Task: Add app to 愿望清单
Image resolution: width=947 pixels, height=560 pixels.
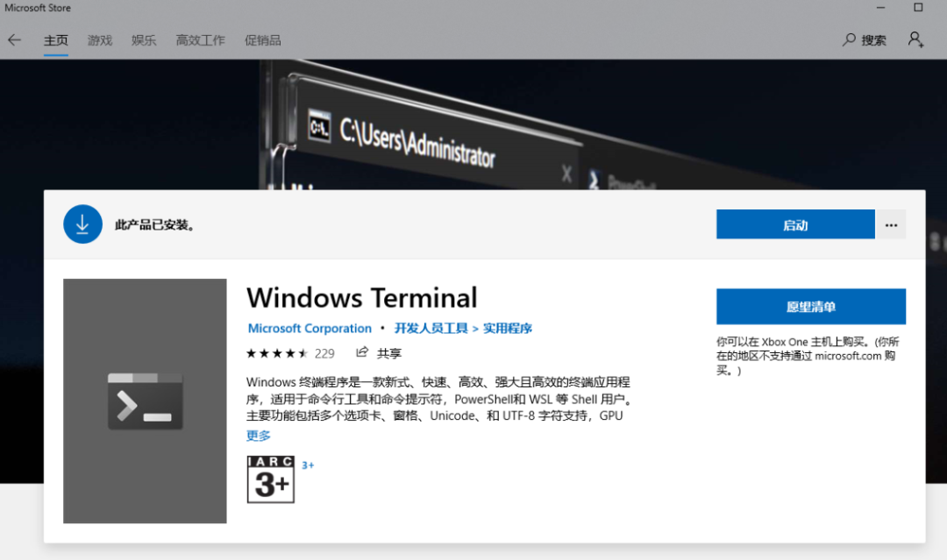Action: pyautogui.click(x=810, y=306)
